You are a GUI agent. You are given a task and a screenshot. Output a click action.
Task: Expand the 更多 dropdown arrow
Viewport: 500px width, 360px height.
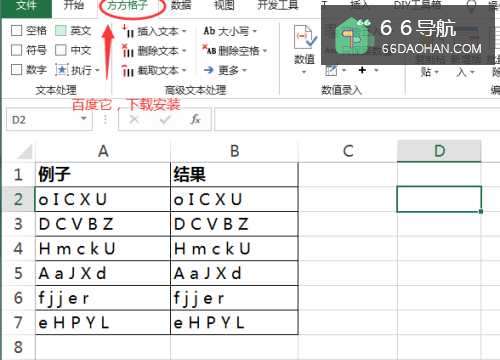244,70
